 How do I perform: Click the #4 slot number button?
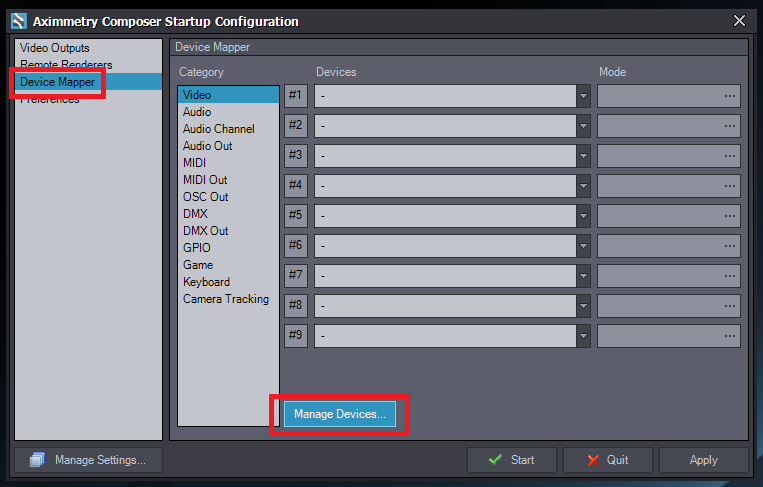(296, 186)
